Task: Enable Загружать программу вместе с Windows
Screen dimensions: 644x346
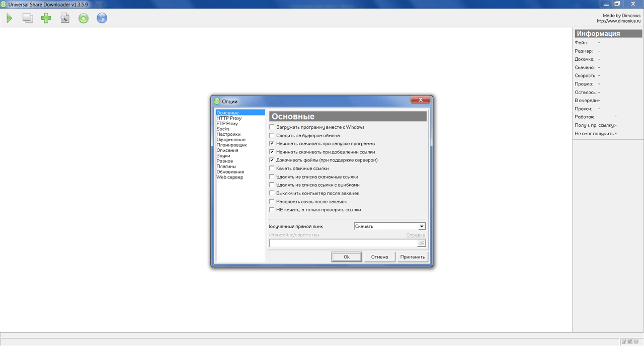Action: (x=272, y=127)
